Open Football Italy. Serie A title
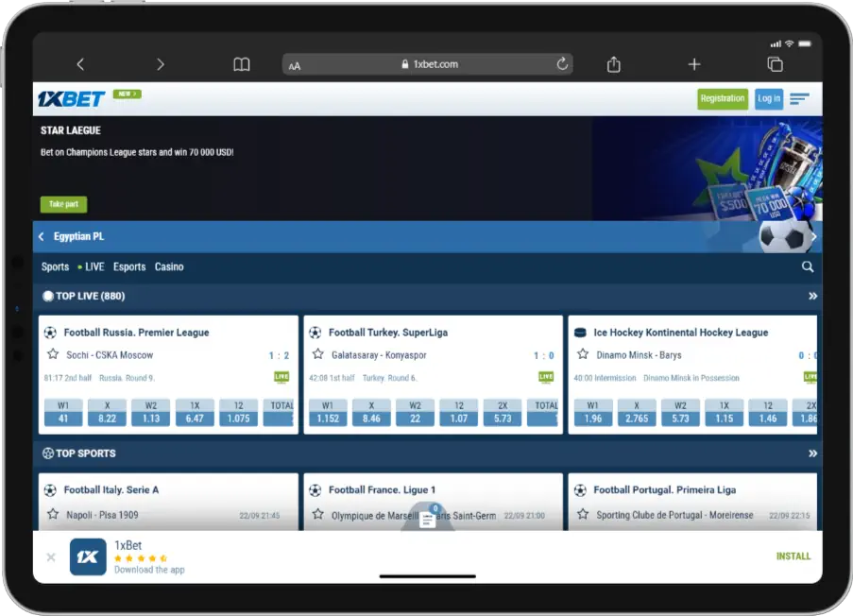 [x=111, y=489]
